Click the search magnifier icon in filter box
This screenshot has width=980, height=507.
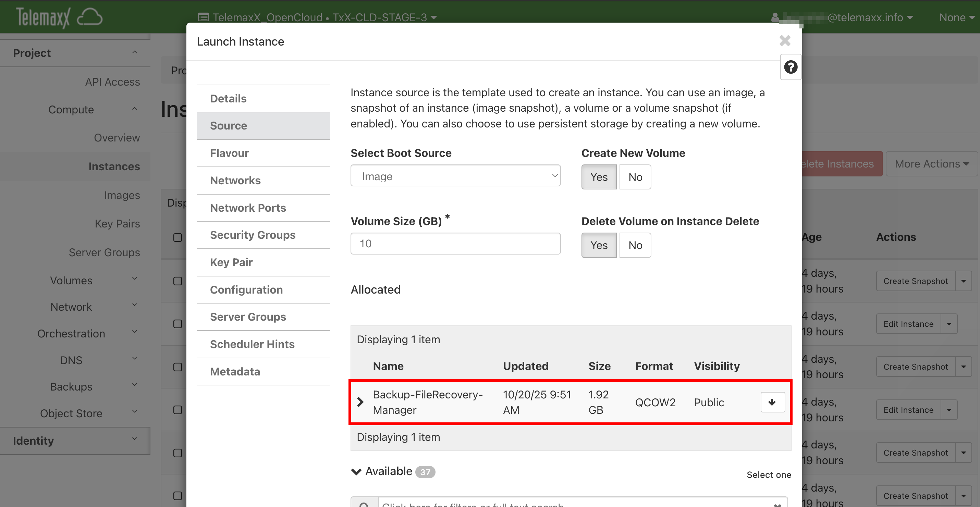pos(364,504)
